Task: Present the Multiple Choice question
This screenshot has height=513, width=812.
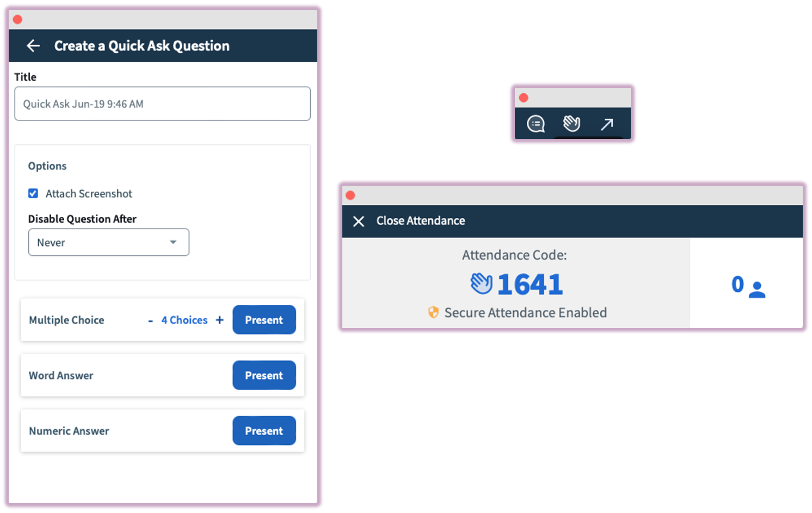Action: (264, 320)
